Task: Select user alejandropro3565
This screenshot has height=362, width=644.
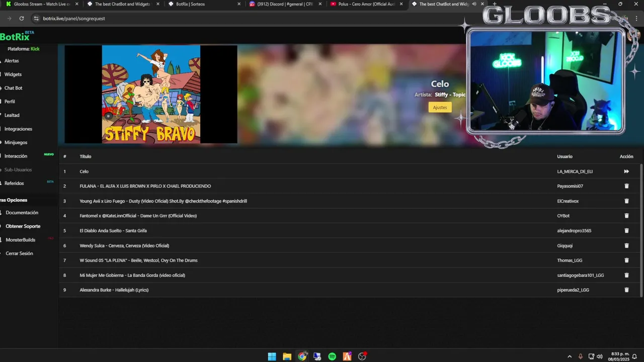Action: (574, 231)
